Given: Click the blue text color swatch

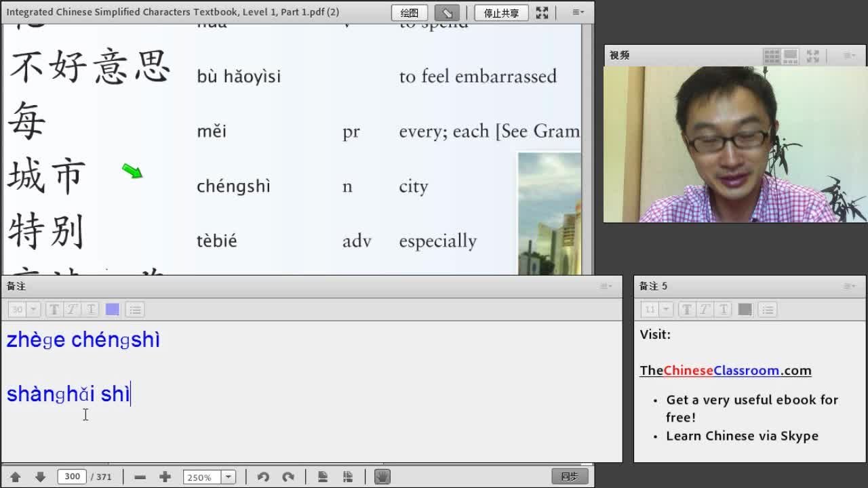Looking at the screenshot, I should click(113, 310).
